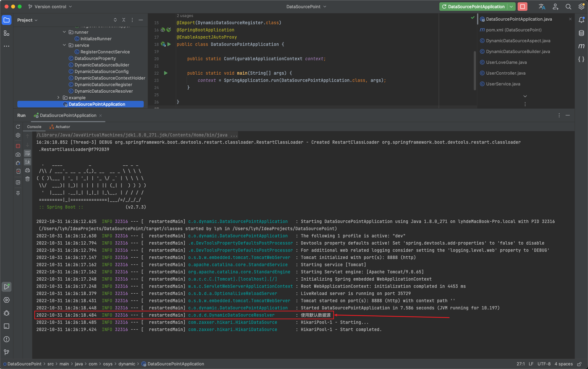588x369 pixels.
Task: Click the dynamic breadcrumb in navigation bar
Action: tap(127, 364)
